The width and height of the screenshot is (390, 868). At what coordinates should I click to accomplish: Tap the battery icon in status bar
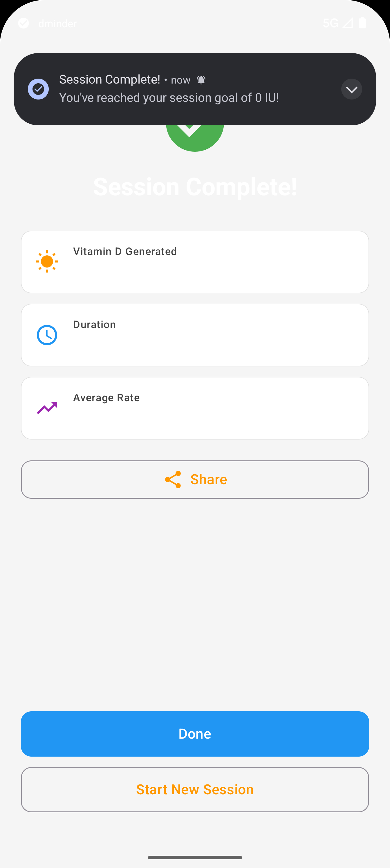362,23
